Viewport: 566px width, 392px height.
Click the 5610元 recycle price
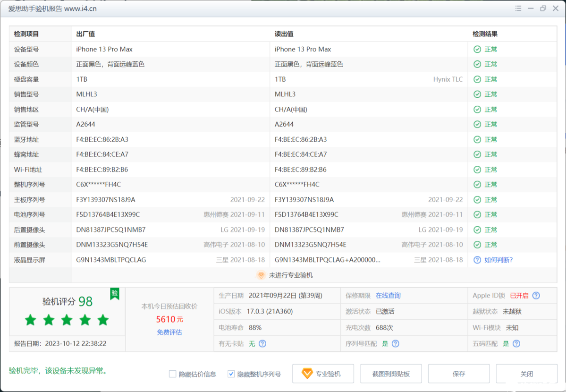[169, 319]
